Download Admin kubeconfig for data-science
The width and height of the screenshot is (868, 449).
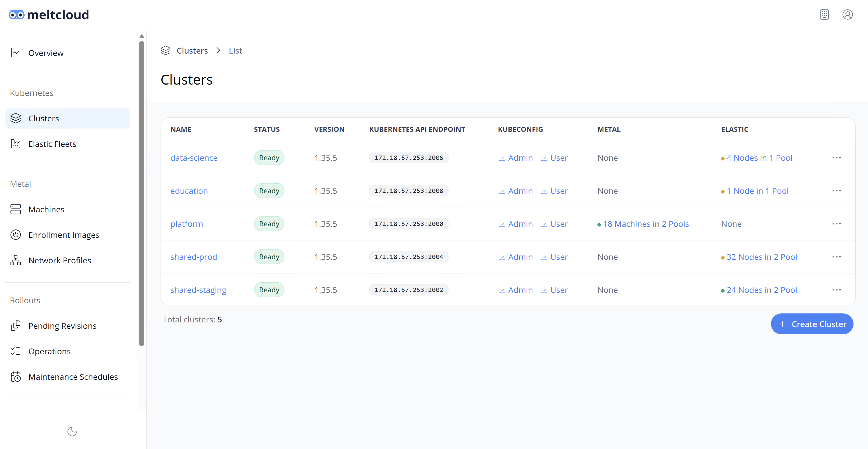[x=515, y=158]
